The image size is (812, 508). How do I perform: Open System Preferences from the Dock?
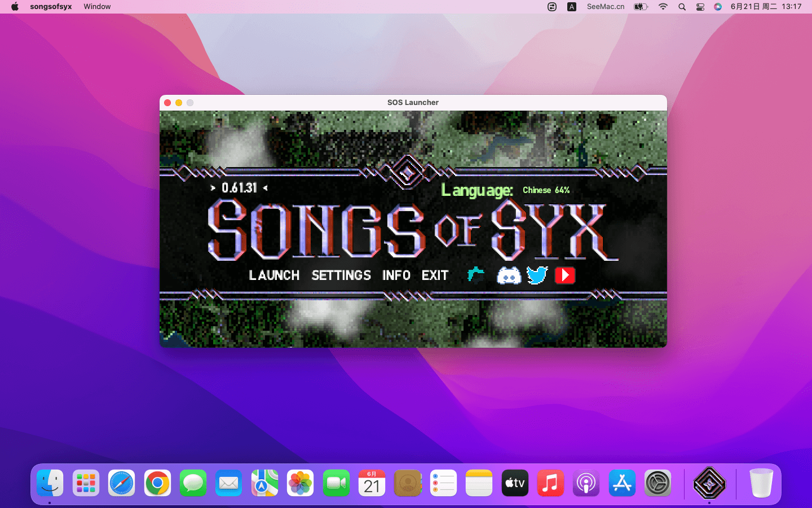coord(658,483)
